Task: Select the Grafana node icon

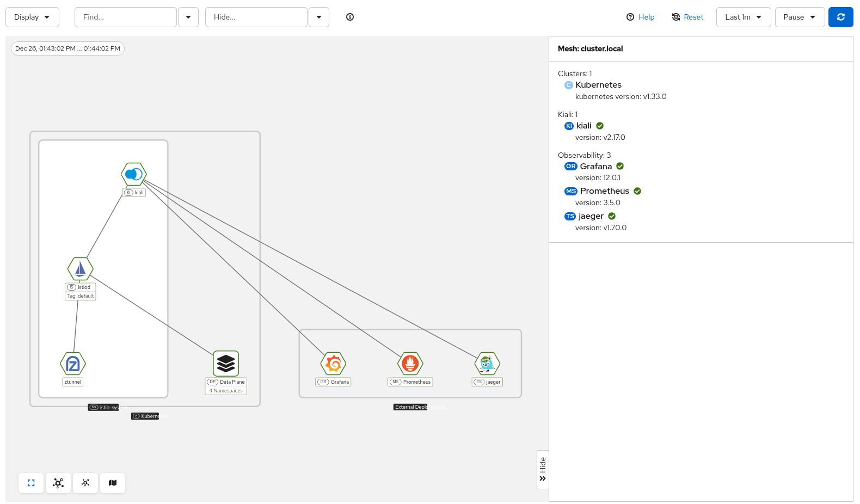Action: 334,364
